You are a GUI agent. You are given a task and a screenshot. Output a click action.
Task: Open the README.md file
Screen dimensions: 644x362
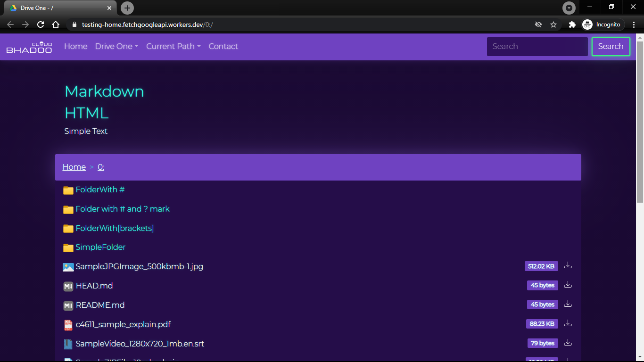click(100, 305)
